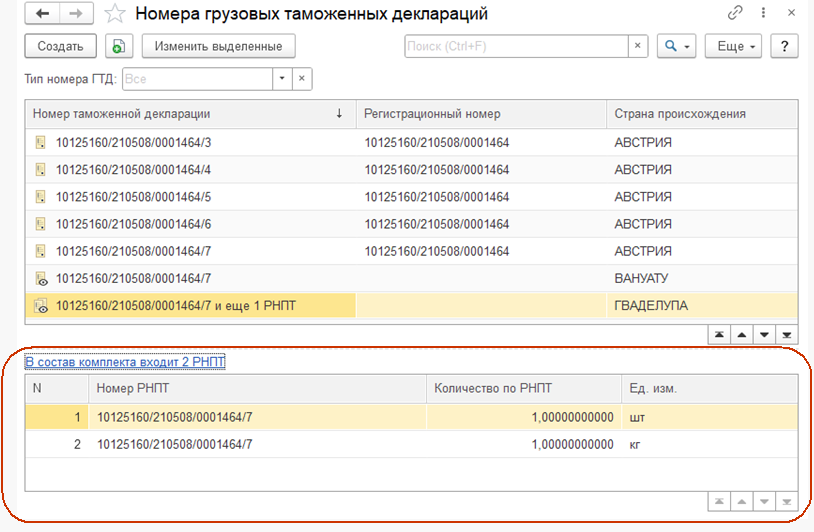Viewport: 814px width, 532px height.
Task: Click the document icon of the ВАНУАТУ row
Action: point(41,278)
